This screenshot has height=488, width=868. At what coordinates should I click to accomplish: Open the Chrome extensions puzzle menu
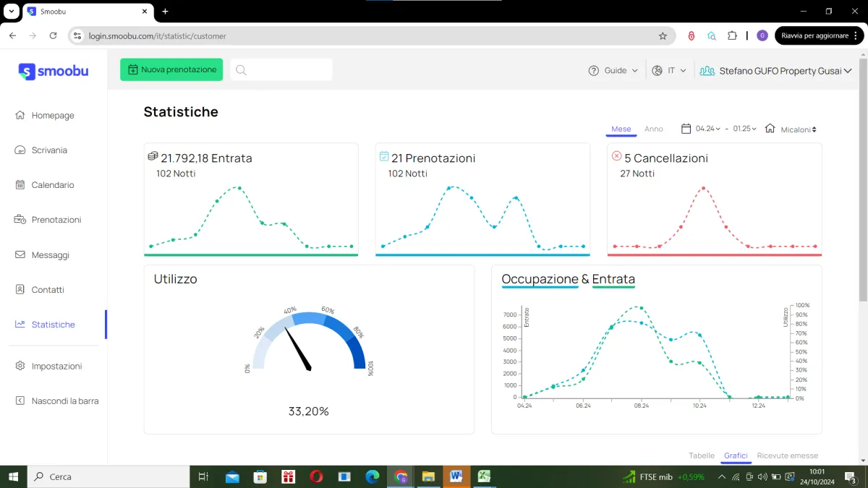(732, 35)
